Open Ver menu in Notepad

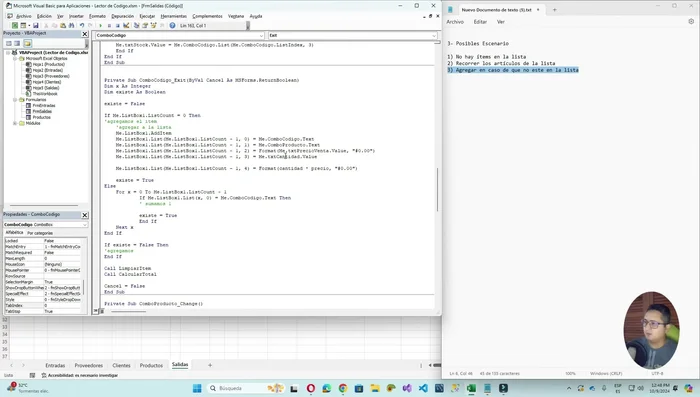click(501, 22)
